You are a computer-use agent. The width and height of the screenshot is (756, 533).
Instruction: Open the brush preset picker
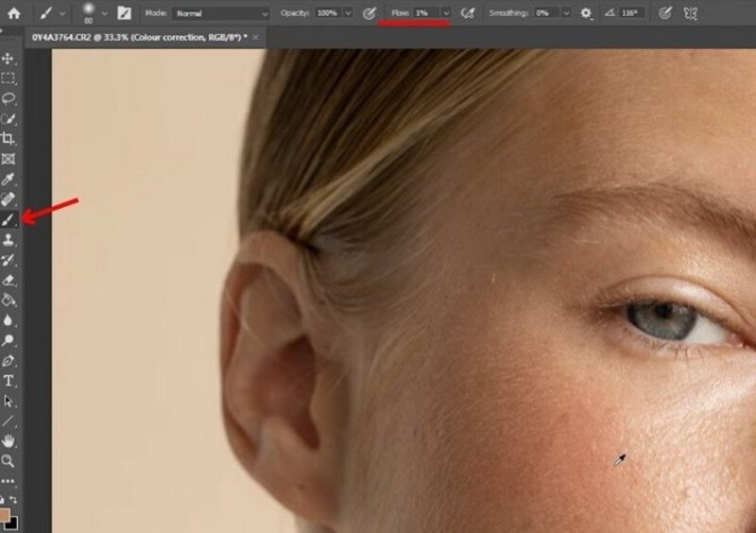(x=105, y=13)
